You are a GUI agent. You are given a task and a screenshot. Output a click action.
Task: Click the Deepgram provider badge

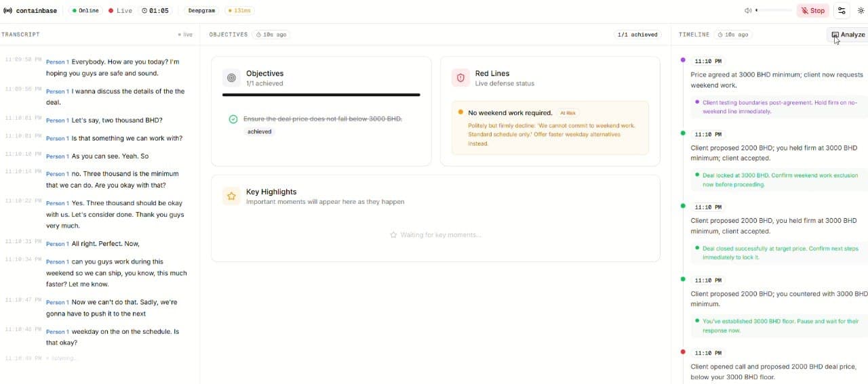(201, 11)
